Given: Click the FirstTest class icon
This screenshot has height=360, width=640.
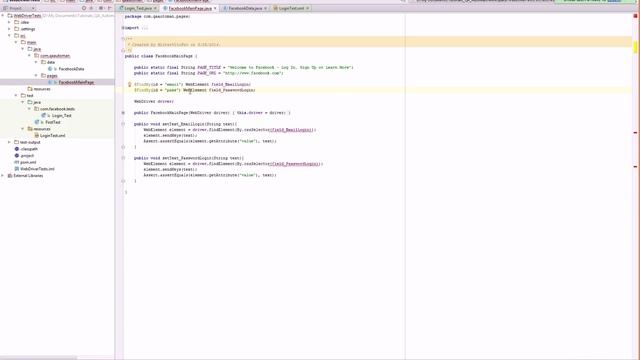Looking at the screenshot, I should tap(37, 122).
